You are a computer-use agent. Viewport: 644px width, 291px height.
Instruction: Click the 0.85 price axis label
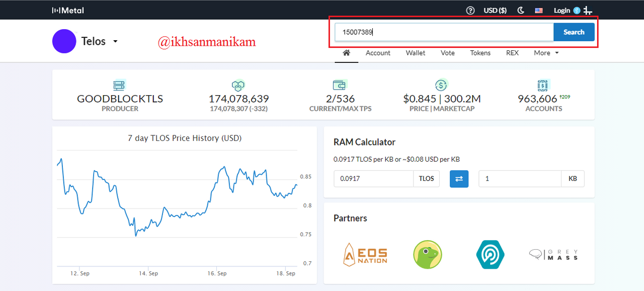click(x=306, y=177)
